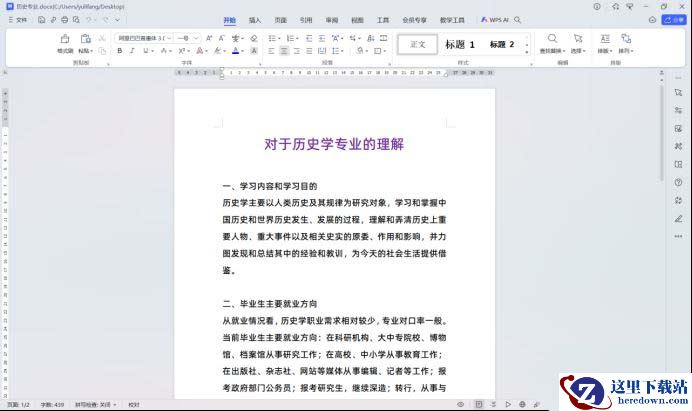Switch to the 插入 (Insert) tab
Screen dimensions: 692x411
click(x=255, y=19)
